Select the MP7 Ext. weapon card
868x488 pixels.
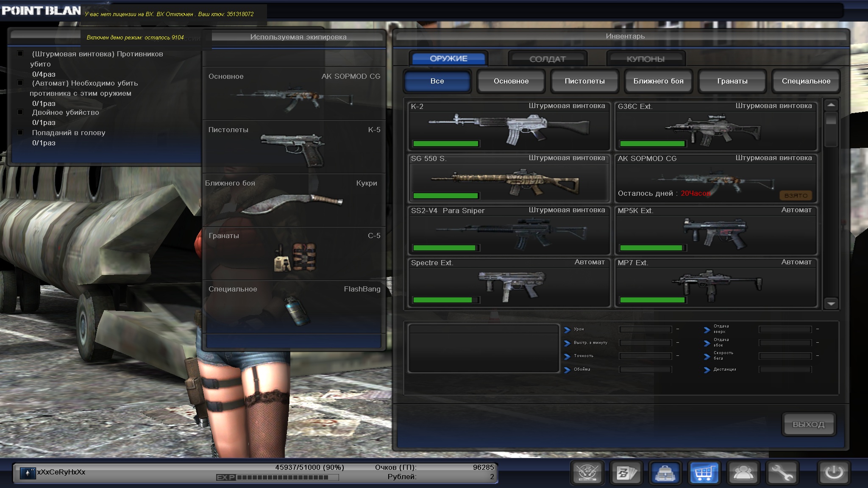716,283
